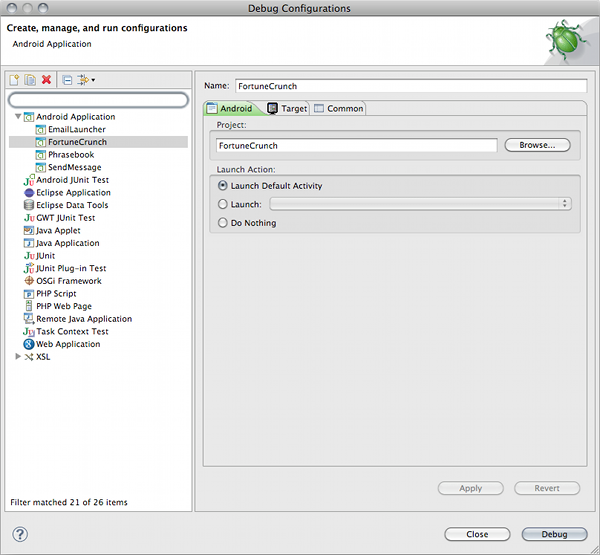
Task: Click the OSGi Framework icon
Action: coord(29,281)
